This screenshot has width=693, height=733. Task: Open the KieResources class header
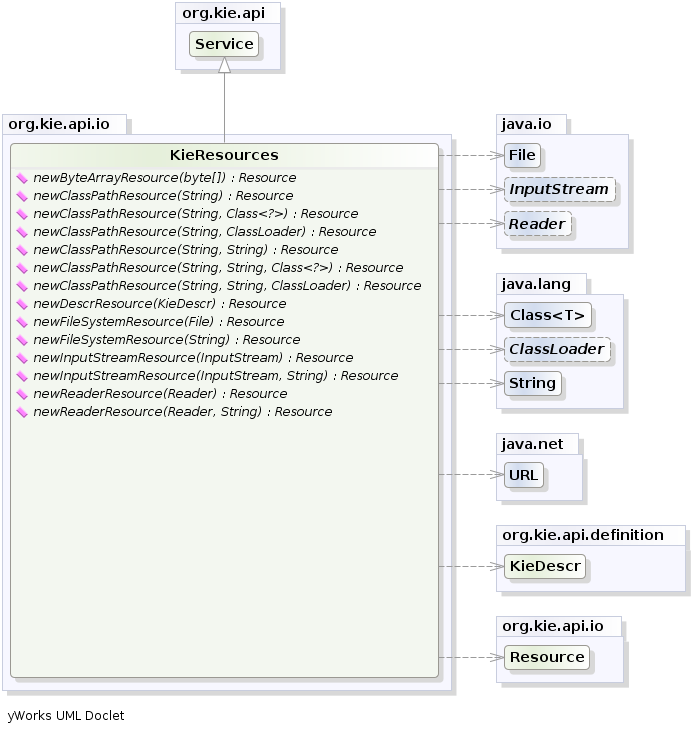224,155
